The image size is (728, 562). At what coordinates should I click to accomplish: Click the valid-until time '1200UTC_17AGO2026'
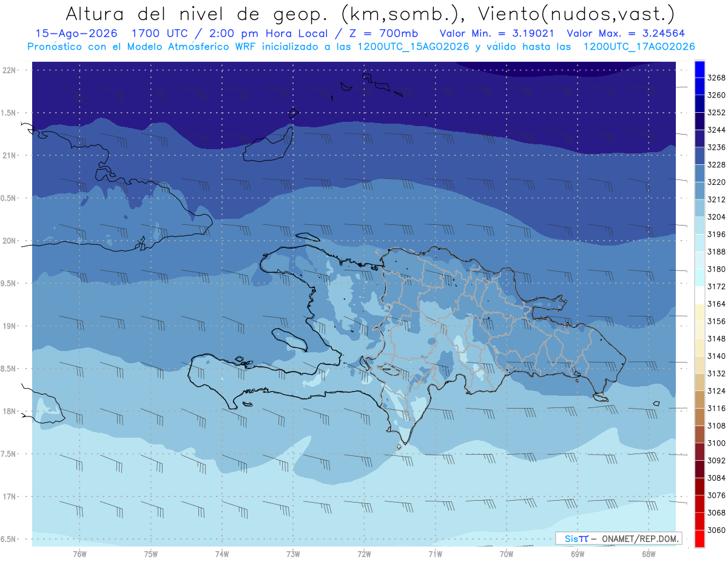click(639, 47)
